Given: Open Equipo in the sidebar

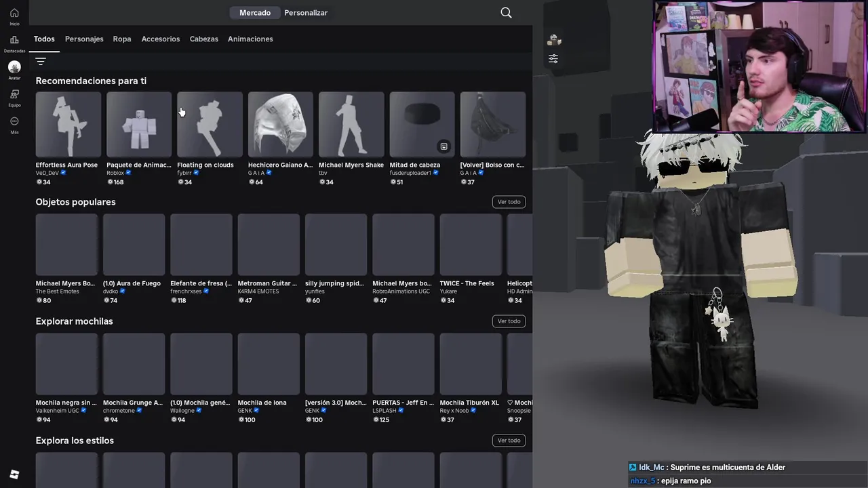Looking at the screenshot, I should 14,98.
